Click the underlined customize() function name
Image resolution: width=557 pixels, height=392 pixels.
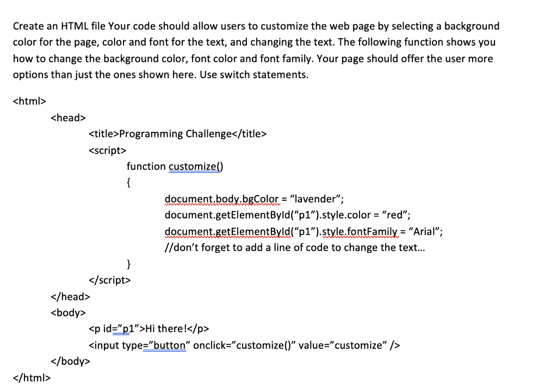pyautogui.click(x=195, y=166)
